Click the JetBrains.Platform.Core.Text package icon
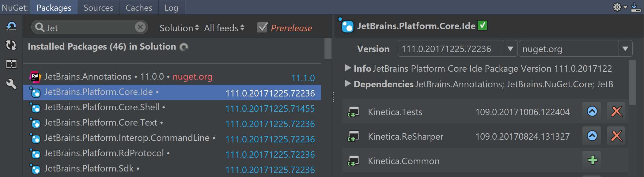 35,123
